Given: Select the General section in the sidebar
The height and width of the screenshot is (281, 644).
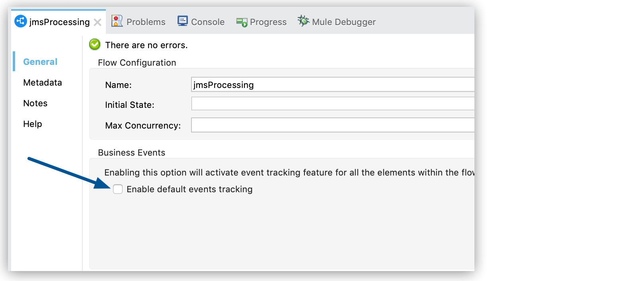Looking at the screenshot, I should [40, 62].
